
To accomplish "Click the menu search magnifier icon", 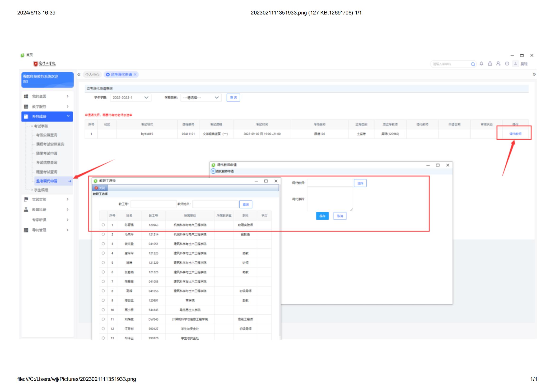I will coord(473,64).
